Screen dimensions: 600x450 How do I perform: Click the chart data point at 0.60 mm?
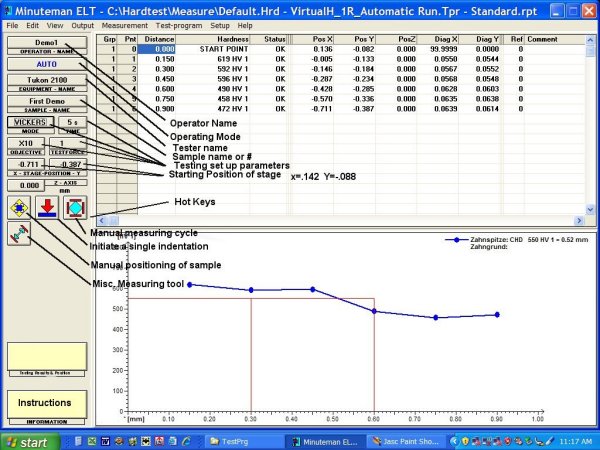374,311
